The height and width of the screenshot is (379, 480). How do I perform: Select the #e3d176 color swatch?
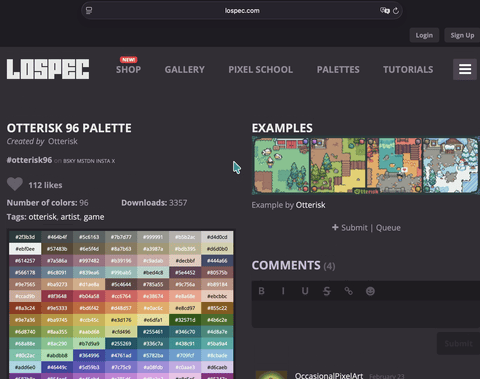pyautogui.click(x=121, y=320)
